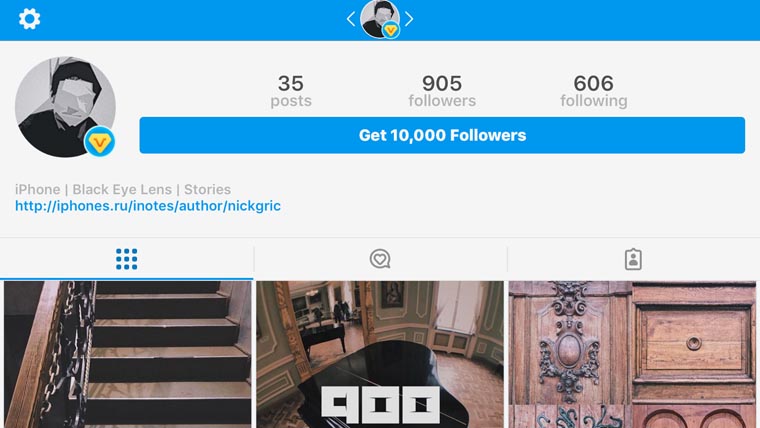The height and width of the screenshot is (428, 760).
Task: Click left chevron to switch account
Action: click(351, 19)
